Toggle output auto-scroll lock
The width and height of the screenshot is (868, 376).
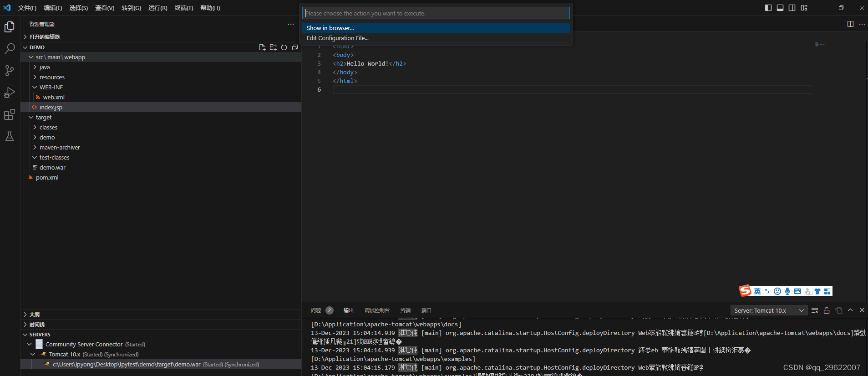pyautogui.click(x=827, y=310)
